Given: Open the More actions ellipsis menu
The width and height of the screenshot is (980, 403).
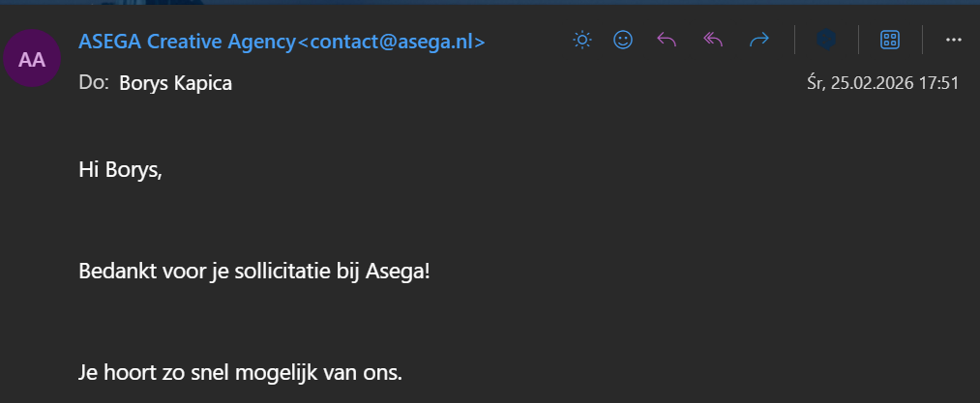Looking at the screenshot, I should pos(953,40).
